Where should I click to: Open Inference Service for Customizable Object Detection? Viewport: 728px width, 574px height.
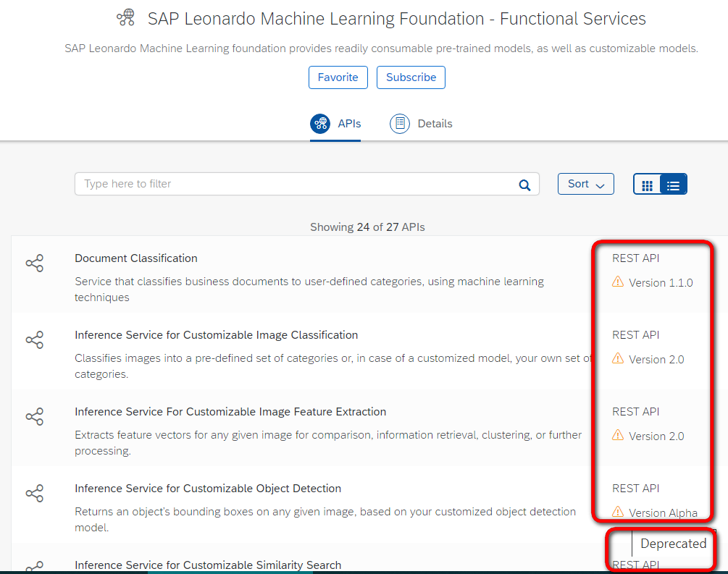tap(208, 489)
